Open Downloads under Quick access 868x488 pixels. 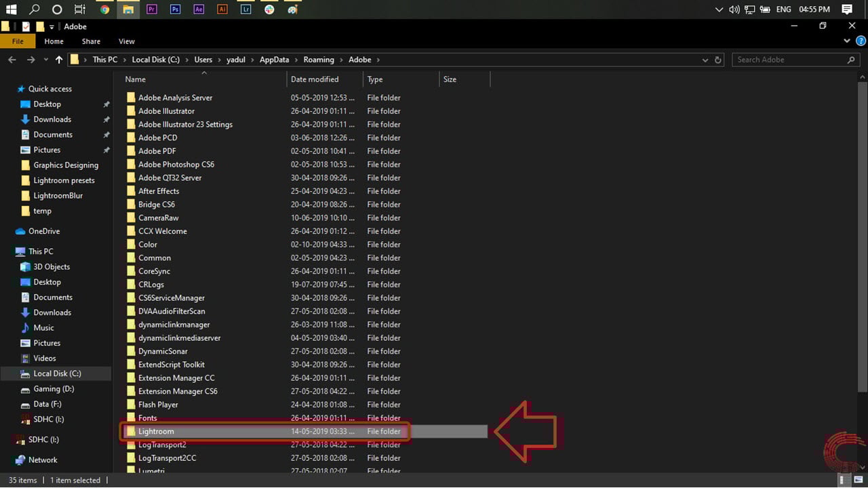(x=52, y=119)
